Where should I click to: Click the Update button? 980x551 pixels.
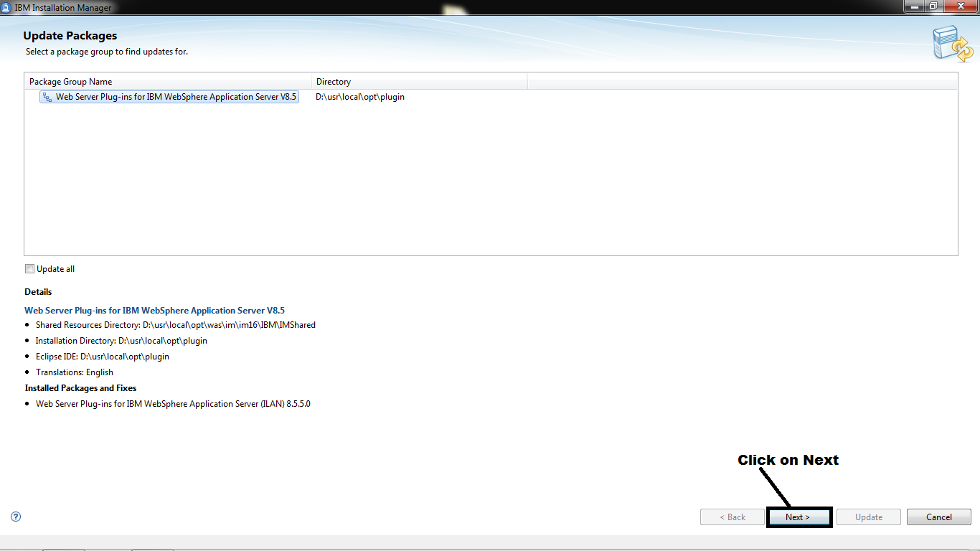(868, 517)
